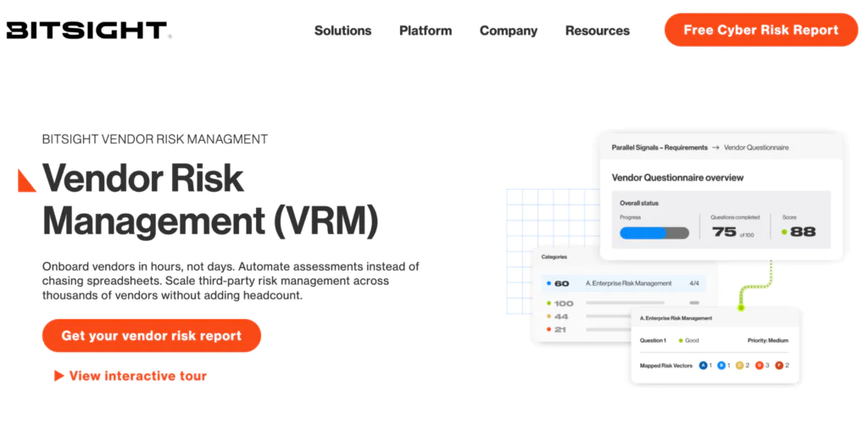Click the blue Progress bar
Screen dimensions: 868x448
pos(654,232)
